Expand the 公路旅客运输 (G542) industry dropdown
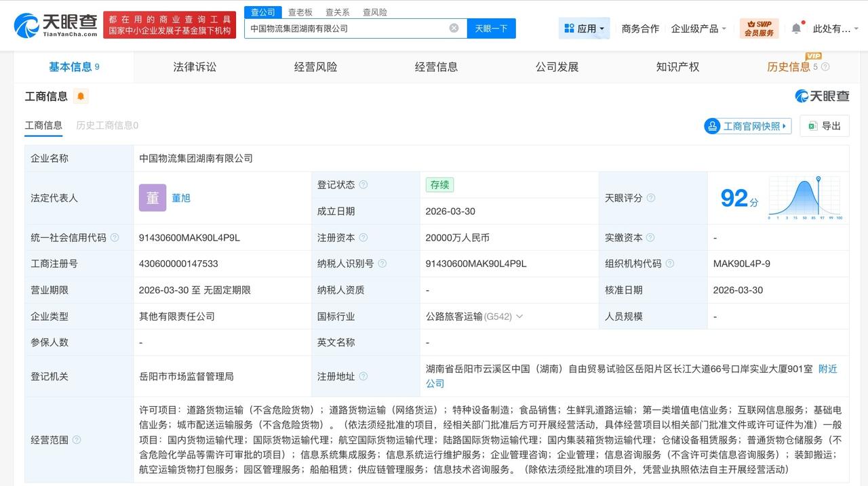This screenshot has width=868, height=486. pyautogui.click(x=519, y=317)
